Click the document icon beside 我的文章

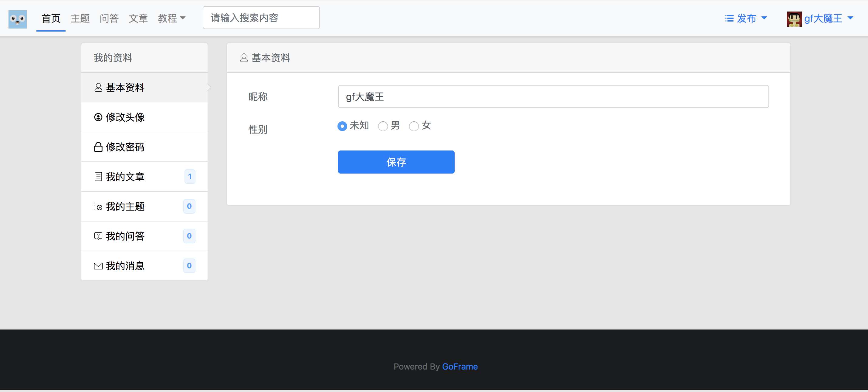coord(98,177)
